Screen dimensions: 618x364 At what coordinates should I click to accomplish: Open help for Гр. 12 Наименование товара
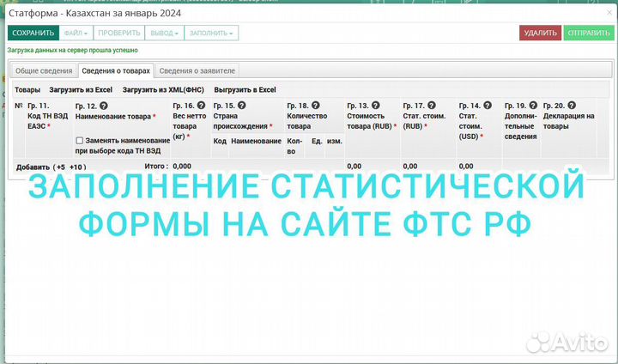104,106
